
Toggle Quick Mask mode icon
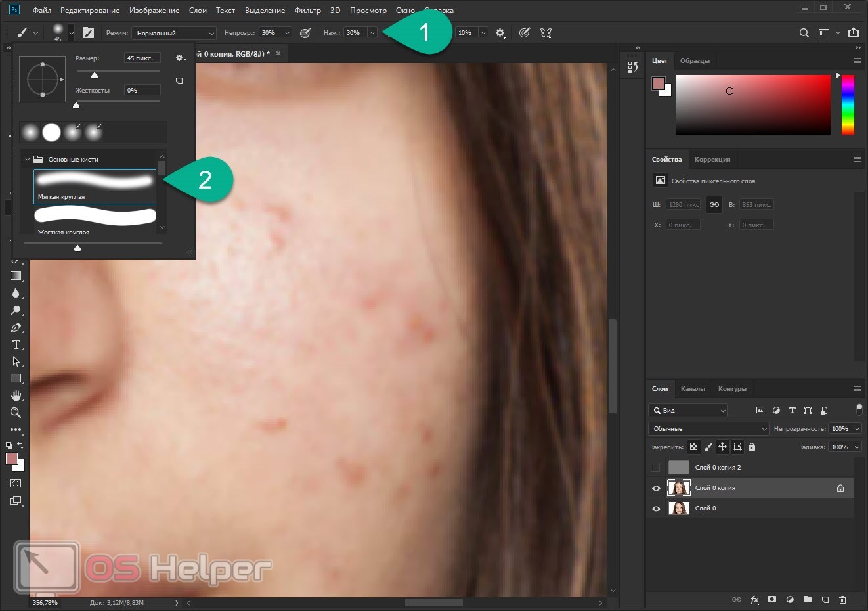coord(16,483)
